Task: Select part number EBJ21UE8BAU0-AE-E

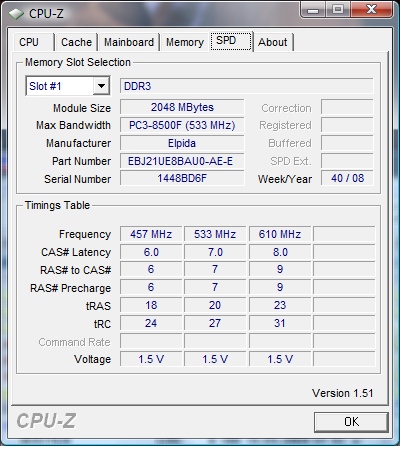Action: 182,161
